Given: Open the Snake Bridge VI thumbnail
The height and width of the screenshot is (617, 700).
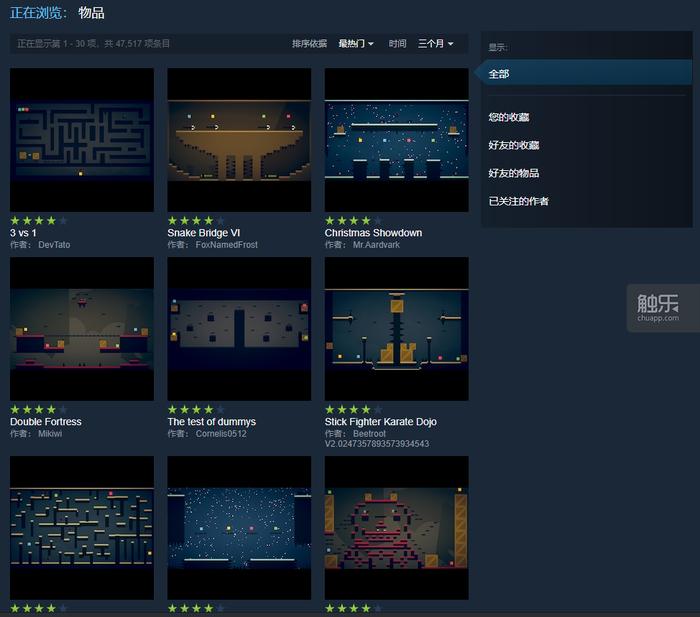Looking at the screenshot, I should [239, 139].
